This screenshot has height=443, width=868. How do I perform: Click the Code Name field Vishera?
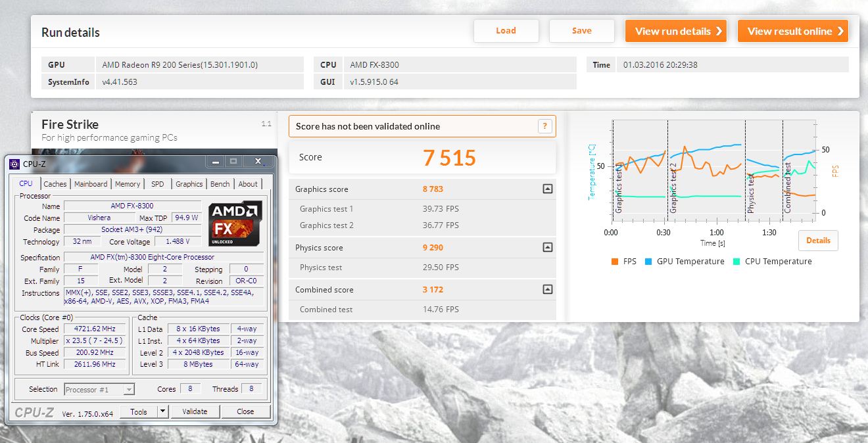(x=99, y=218)
